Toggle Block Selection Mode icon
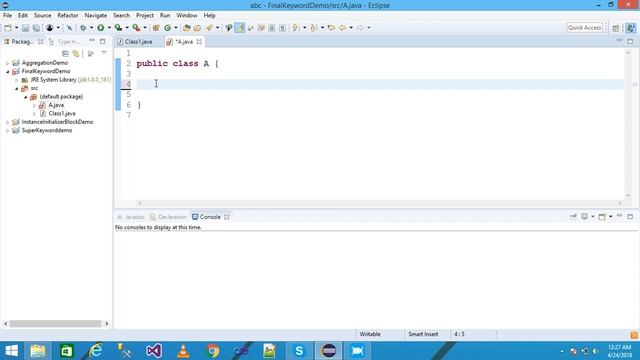 click(271, 28)
